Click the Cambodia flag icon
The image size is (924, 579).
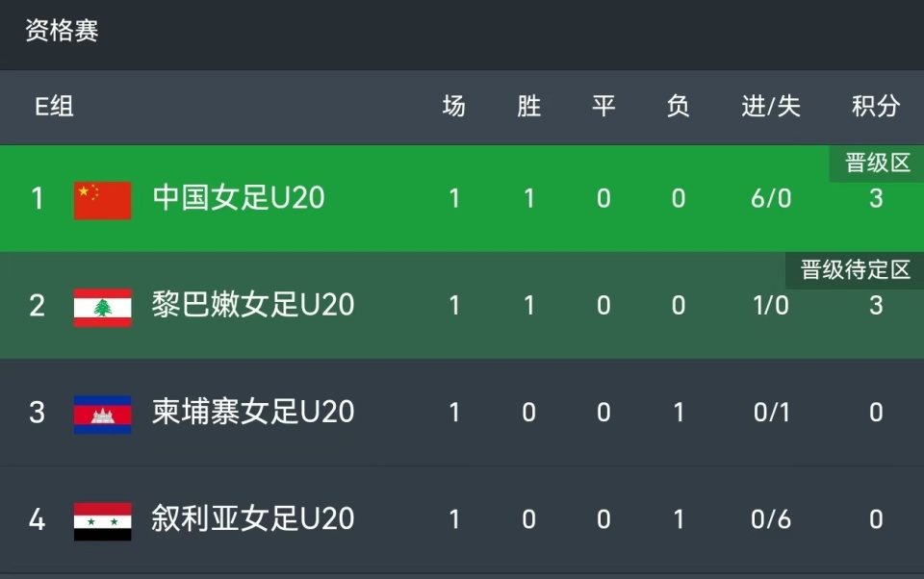click(102, 413)
